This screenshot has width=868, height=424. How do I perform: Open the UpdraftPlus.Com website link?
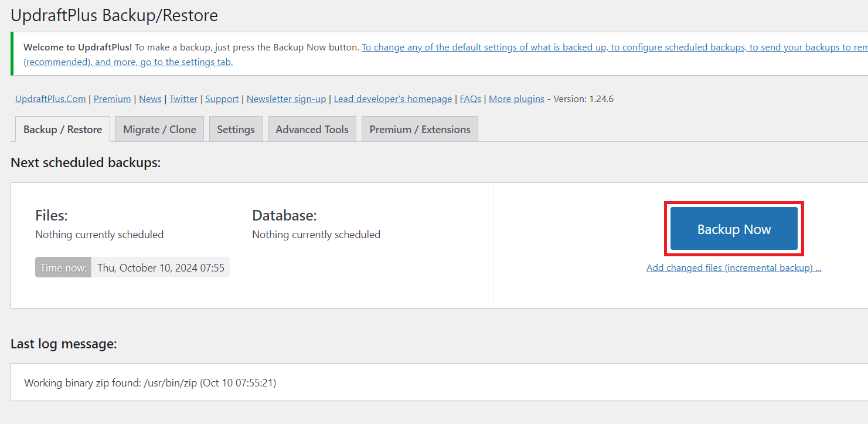(x=50, y=99)
